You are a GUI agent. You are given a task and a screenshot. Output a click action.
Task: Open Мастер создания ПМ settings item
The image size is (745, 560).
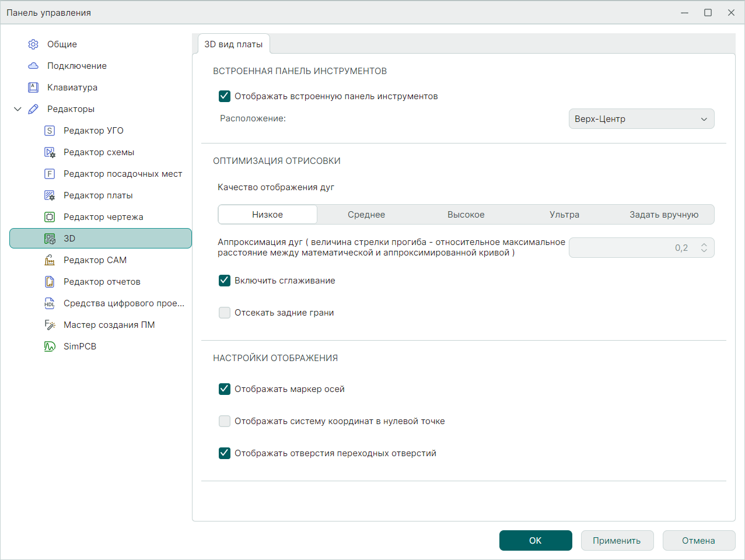click(109, 325)
